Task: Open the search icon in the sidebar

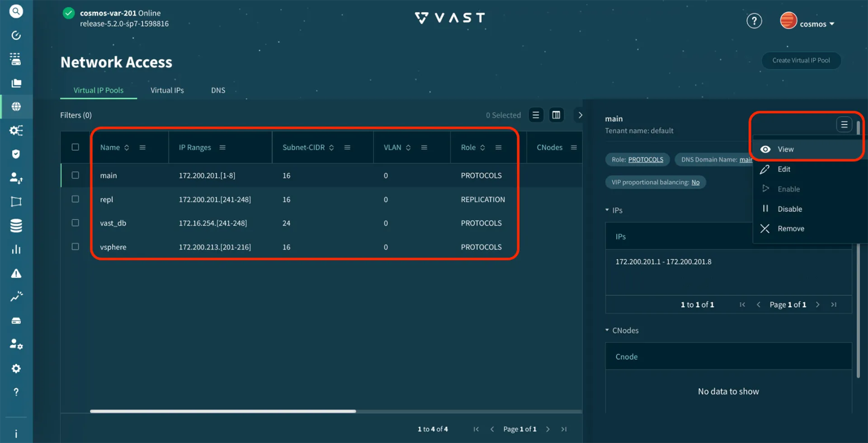Action: [x=16, y=11]
